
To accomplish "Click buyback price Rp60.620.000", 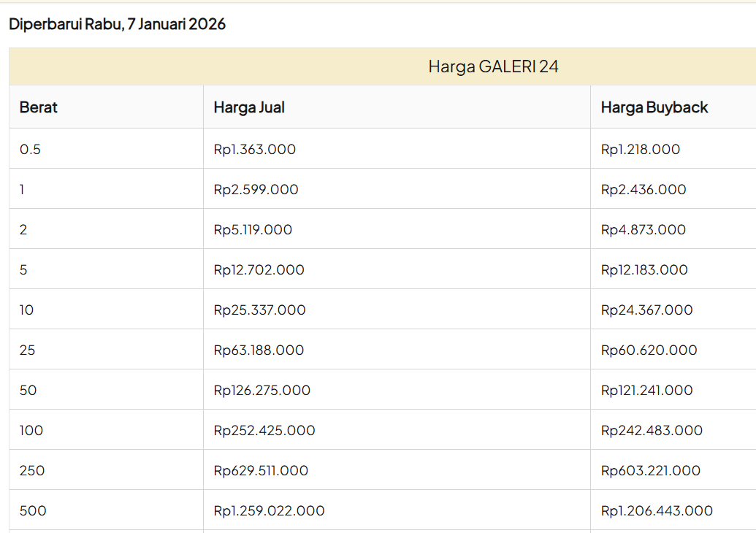I will [649, 350].
